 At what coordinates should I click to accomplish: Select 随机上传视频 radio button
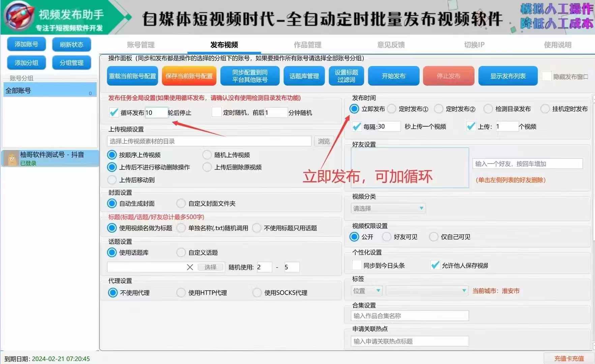click(x=207, y=155)
